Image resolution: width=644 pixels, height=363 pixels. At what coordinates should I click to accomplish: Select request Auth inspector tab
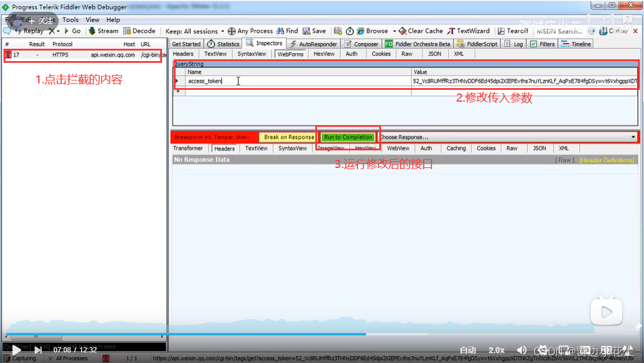(x=351, y=54)
